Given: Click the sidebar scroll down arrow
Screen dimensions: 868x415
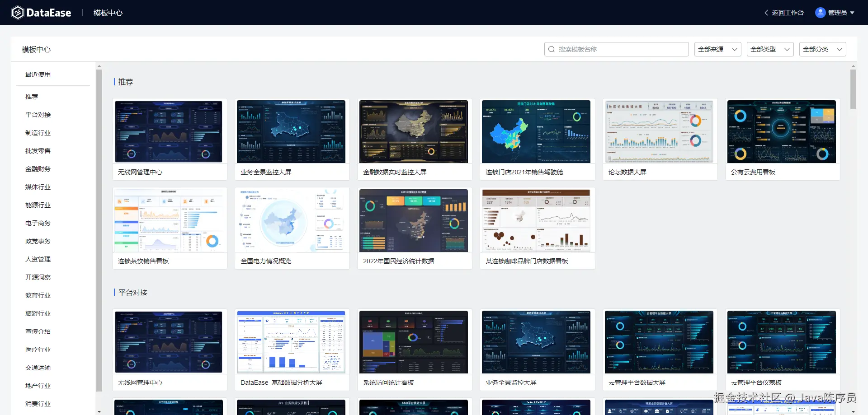Looking at the screenshot, I should pyautogui.click(x=99, y=411).
